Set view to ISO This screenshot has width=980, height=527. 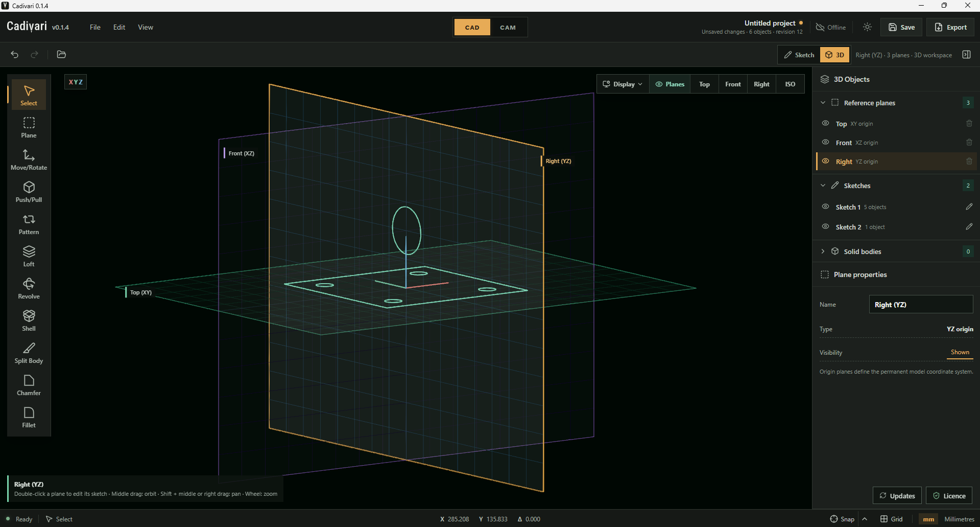tap(790, 84)
